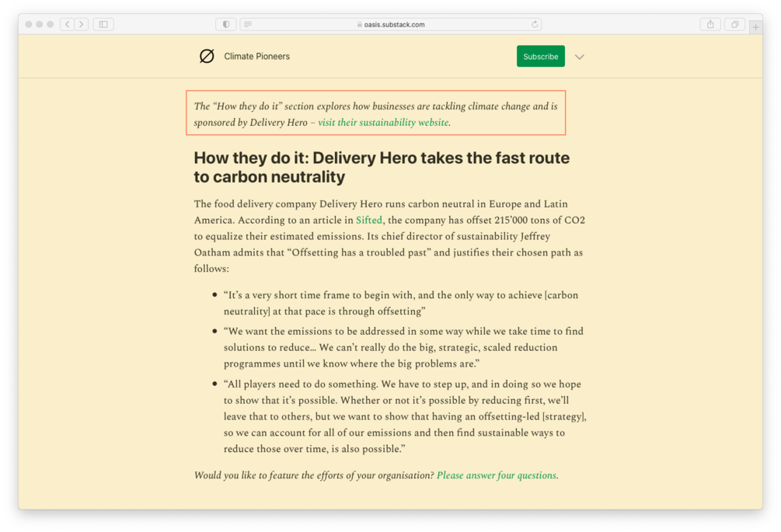Open the 'Please answer four questions' link
Screen dimensions: 781x532
tap(496, 475)
